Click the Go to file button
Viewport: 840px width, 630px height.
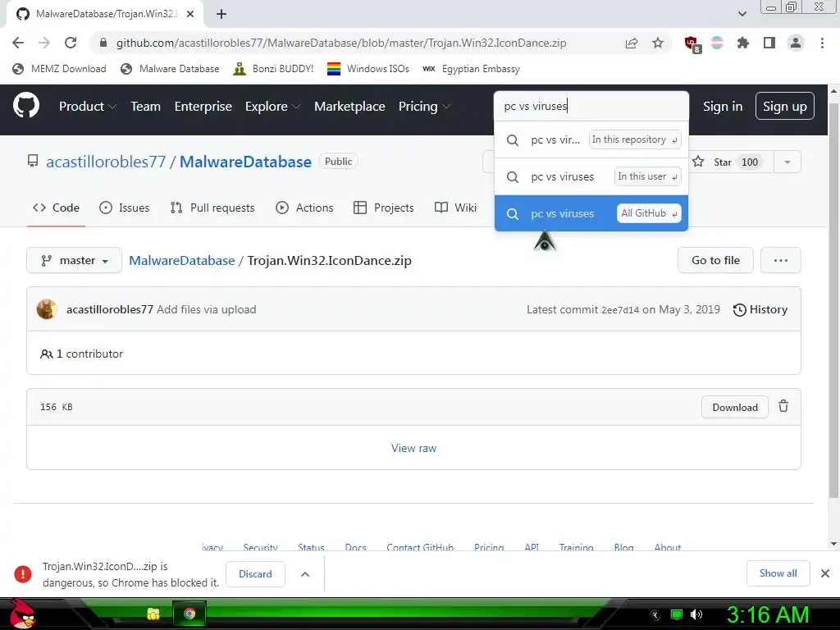[x=715, y=260]
